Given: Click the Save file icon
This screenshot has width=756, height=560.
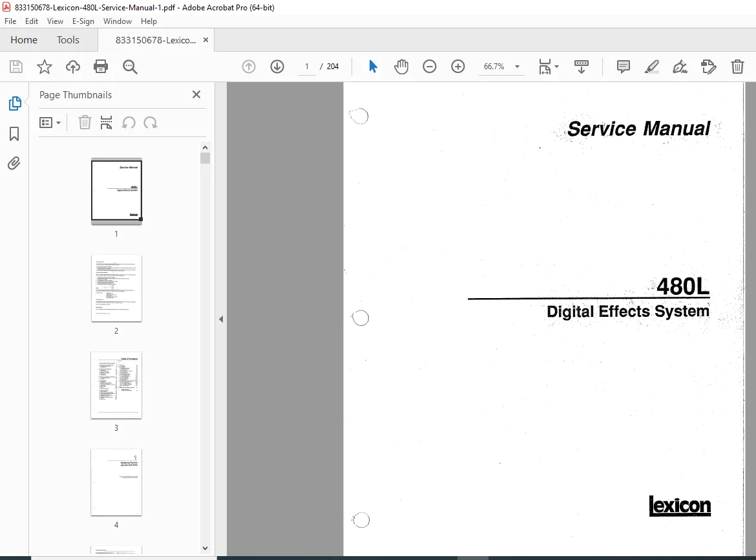Looking at the screenshot, I should pyautogui.click(x=16, y=67).
